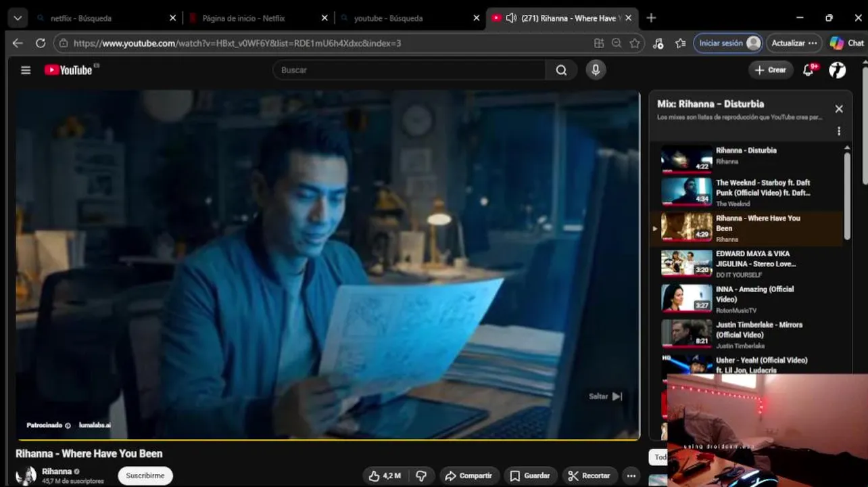Open the lumalabs.ai advertiser link

point(95,425)
